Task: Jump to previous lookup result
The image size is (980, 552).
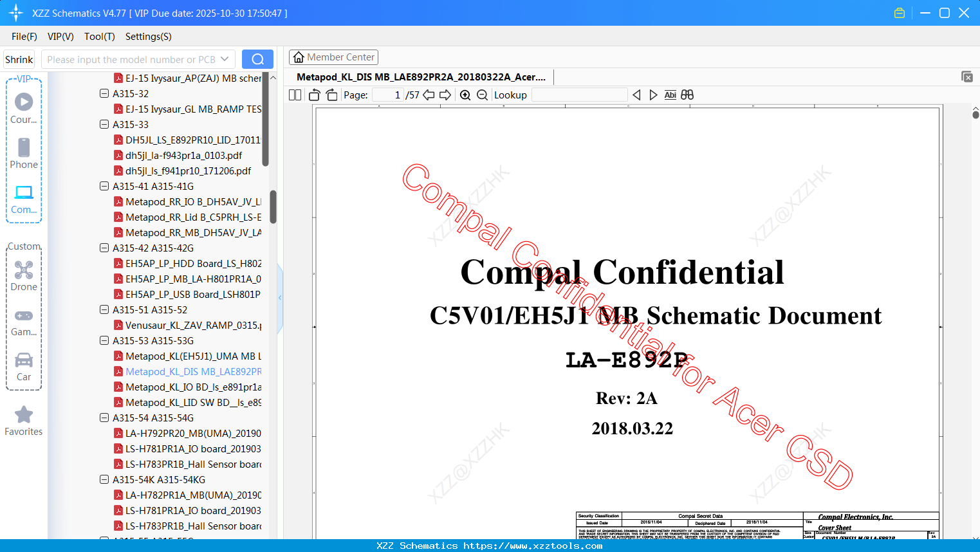Action: (636, 95)
